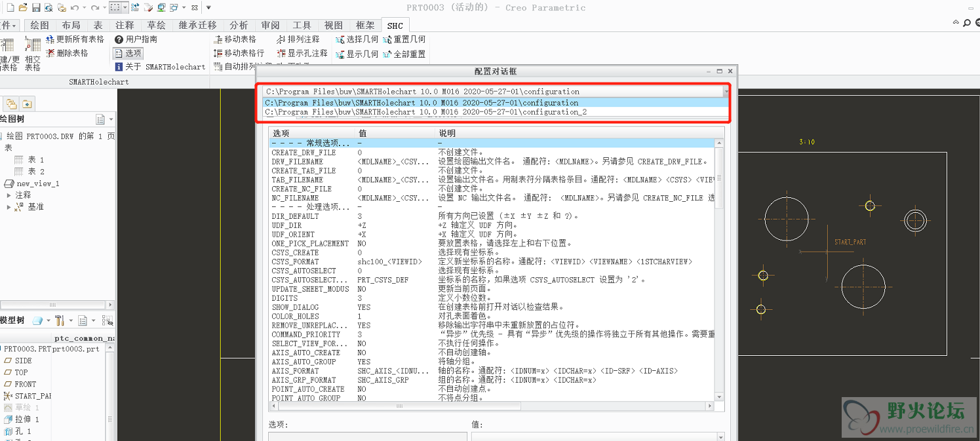
Task: Click 全部重置 reset all
Action: (404, 54)
